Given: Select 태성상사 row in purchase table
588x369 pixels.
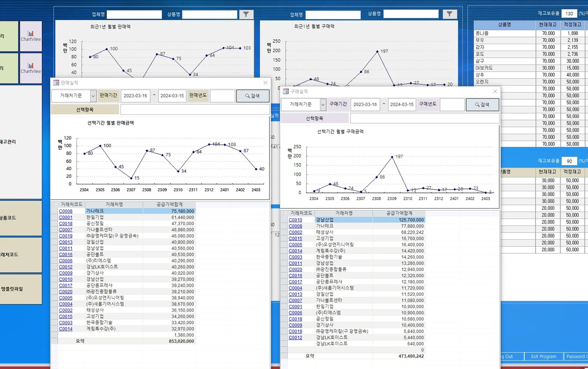Looking at the screenshot, I should coord(353,232).
